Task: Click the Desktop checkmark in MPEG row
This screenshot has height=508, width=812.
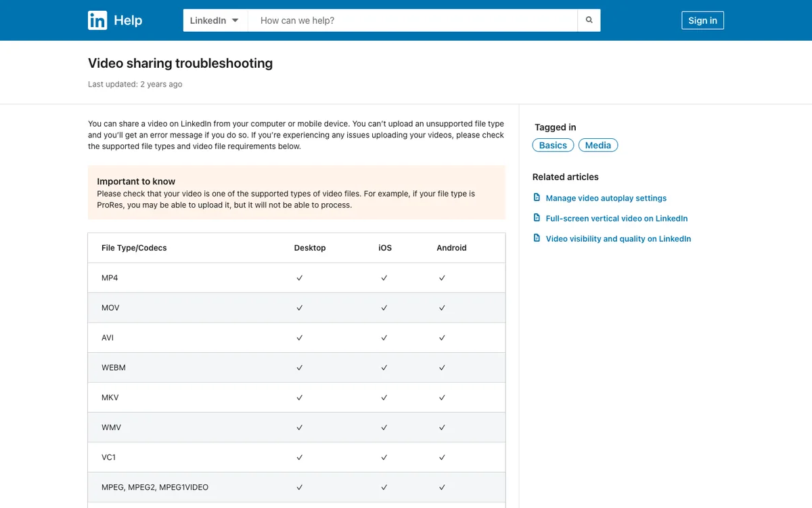Action: (x=299, y=487)
